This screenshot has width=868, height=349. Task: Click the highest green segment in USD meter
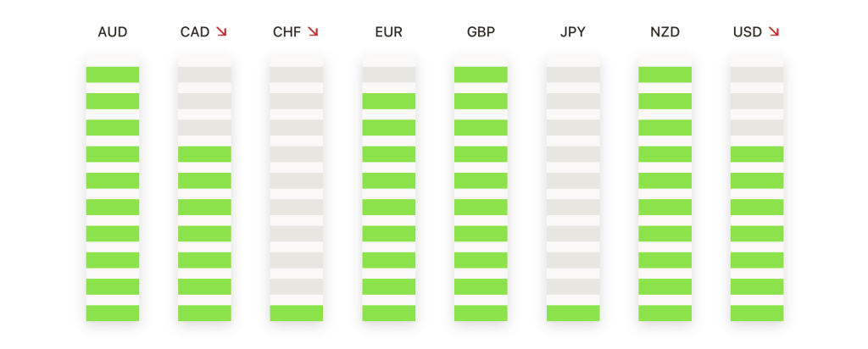[x=757, y=154]
